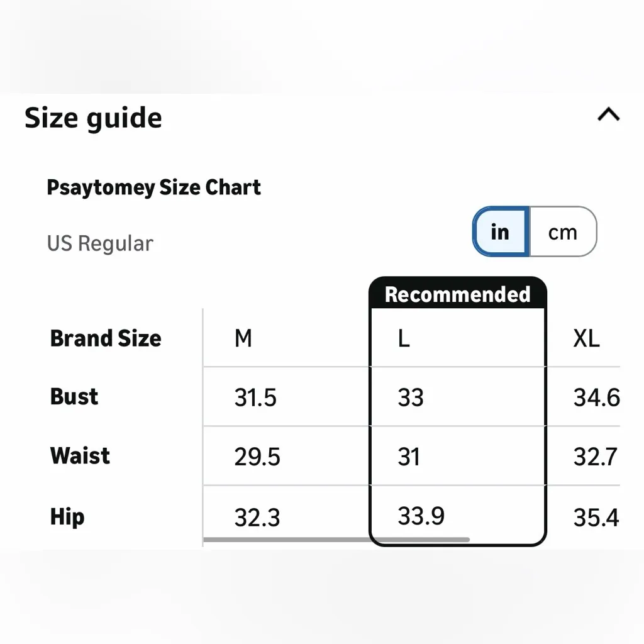Click the Psaytomey Size Chart title

pyautogui.click(x=153, y=187)
